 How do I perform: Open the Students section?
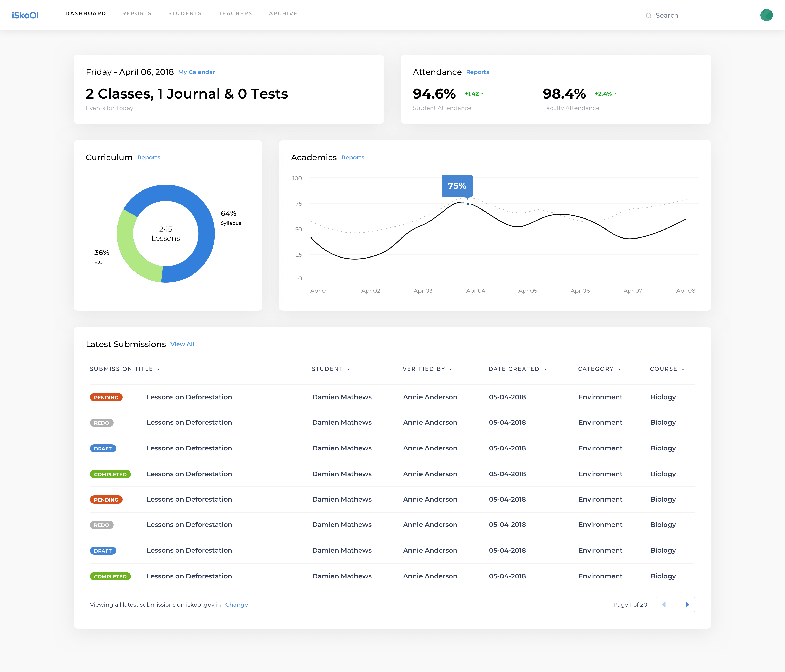[185, 13]
